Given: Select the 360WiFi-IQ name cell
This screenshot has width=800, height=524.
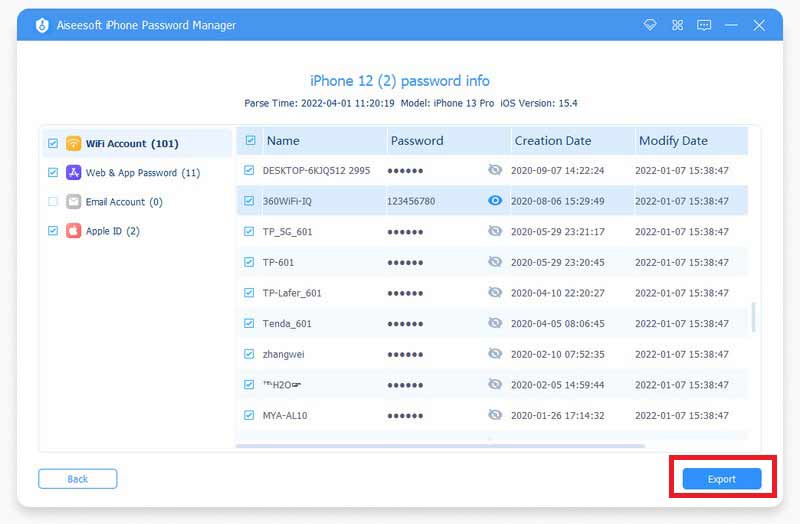Looking at the screenshot, I should (x=287, y=201).
